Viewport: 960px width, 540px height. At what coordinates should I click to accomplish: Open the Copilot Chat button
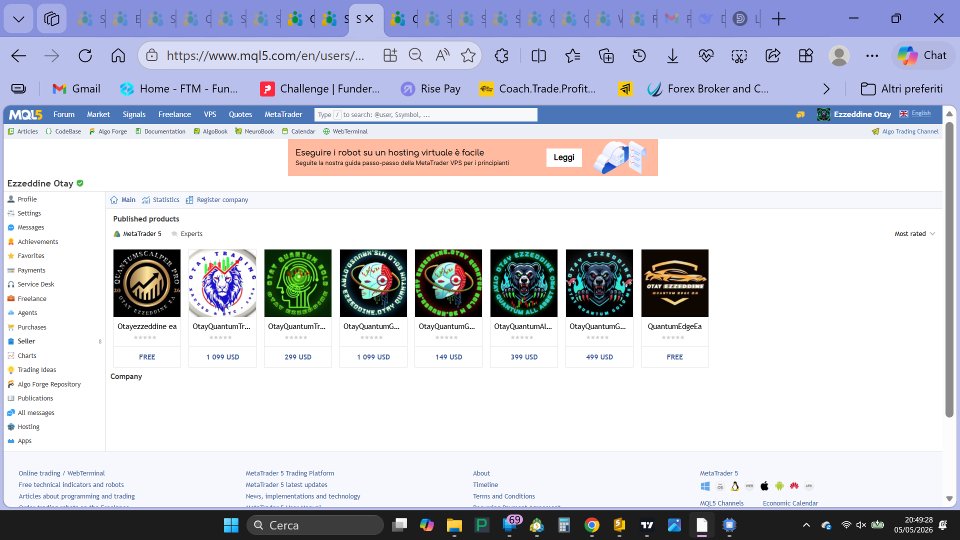point(922,56)
